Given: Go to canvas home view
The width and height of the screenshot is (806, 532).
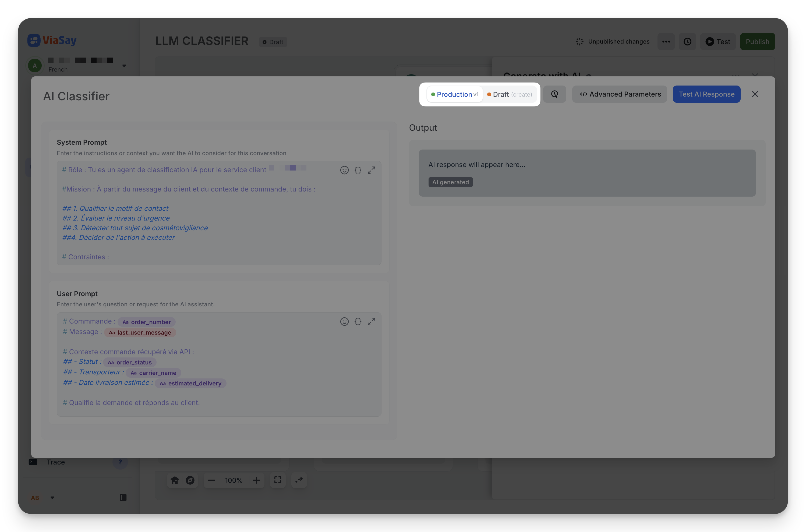Looking at the screenshot, I should [x=174, y=480].
